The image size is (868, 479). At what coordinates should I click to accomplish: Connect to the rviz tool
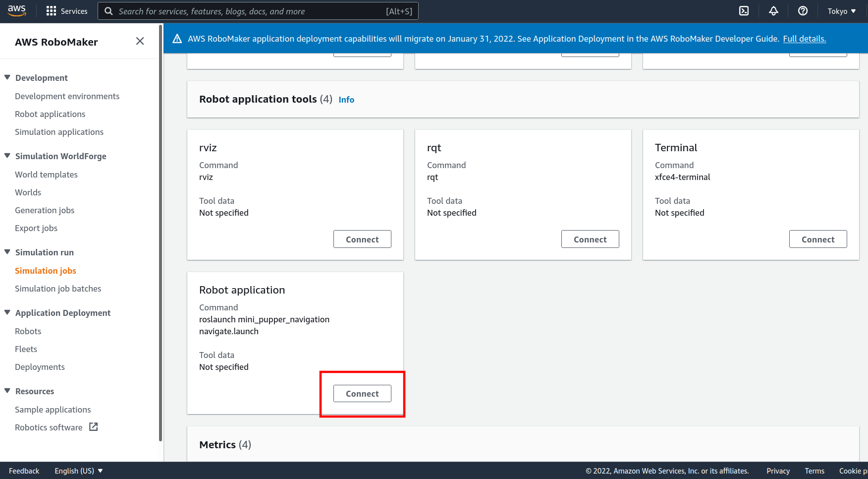pyautogui.click(x=362, y=239)
